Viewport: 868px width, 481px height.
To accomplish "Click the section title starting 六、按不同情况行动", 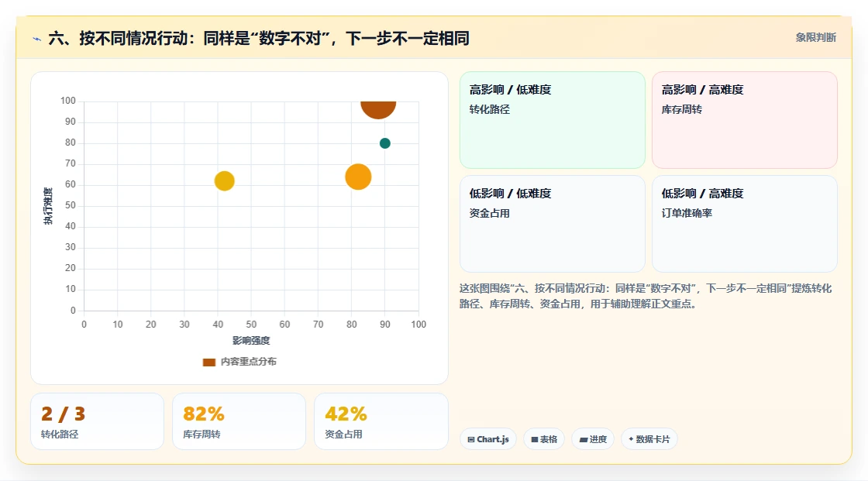I will [259, 38].
